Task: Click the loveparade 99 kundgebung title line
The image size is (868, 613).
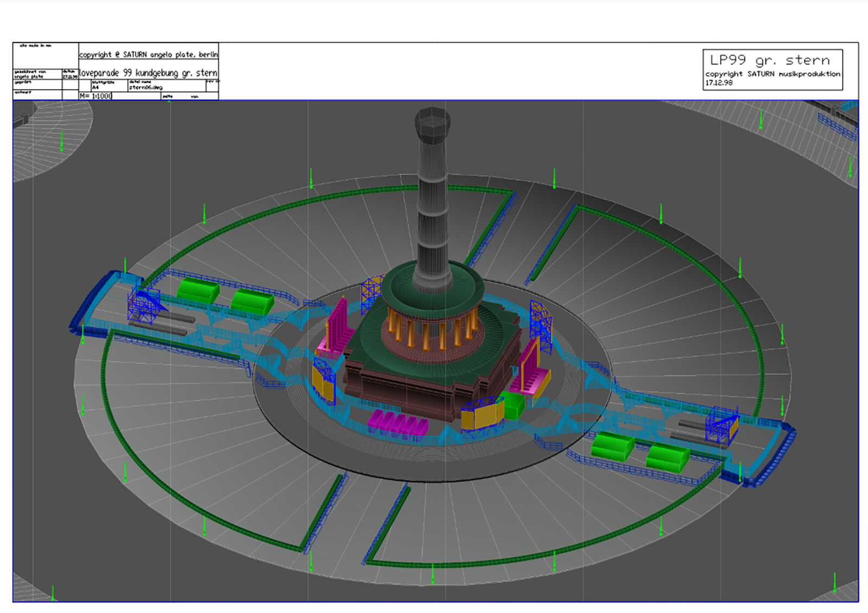Action: tap(148, 73)
